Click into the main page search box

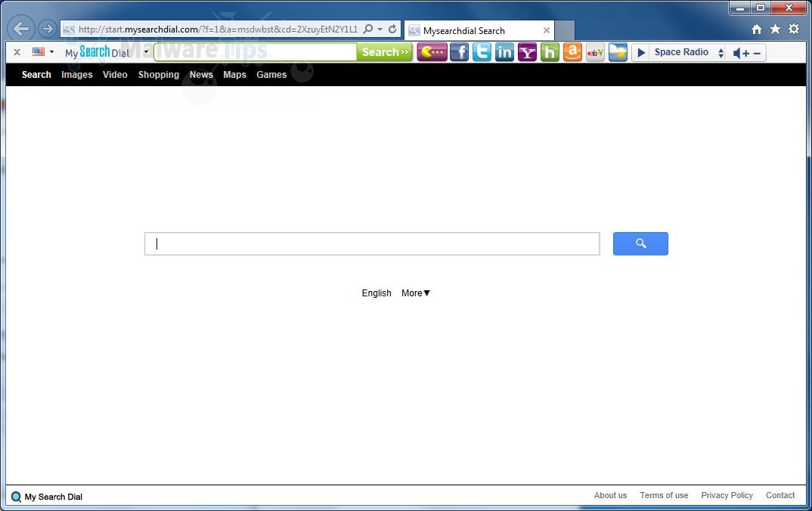372,243
